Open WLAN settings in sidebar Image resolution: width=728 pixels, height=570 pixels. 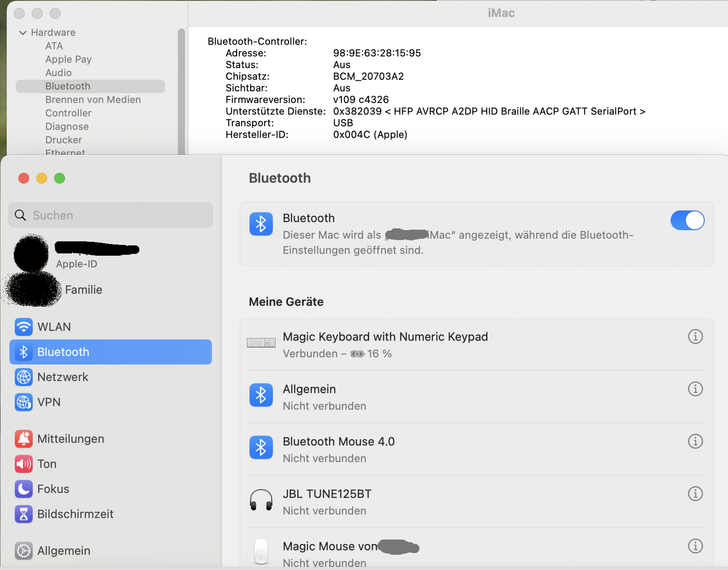(54, 327)
